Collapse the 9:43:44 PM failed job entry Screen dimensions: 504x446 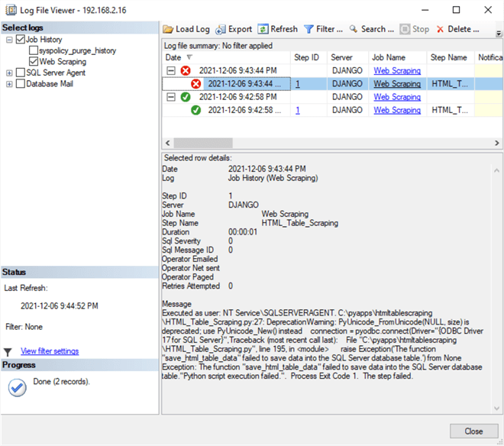171,70
